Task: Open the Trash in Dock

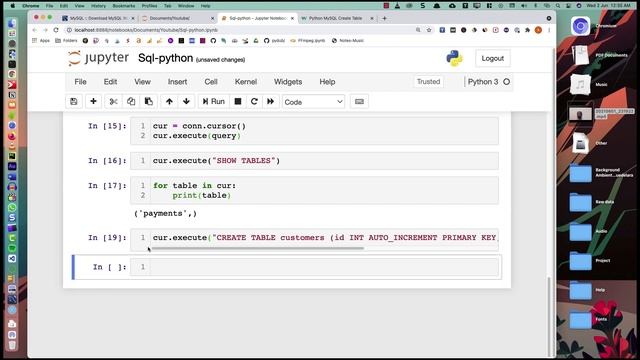Action: click(12, 345)
